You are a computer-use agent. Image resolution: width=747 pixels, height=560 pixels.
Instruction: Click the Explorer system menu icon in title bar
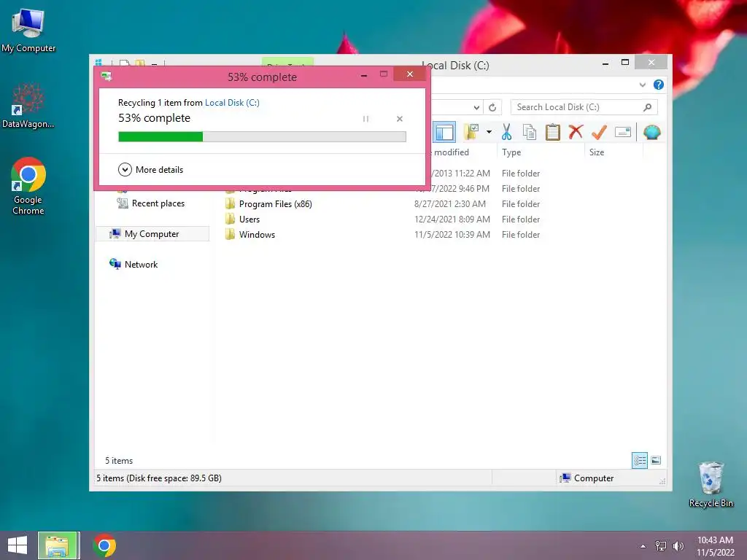(98, 63)
